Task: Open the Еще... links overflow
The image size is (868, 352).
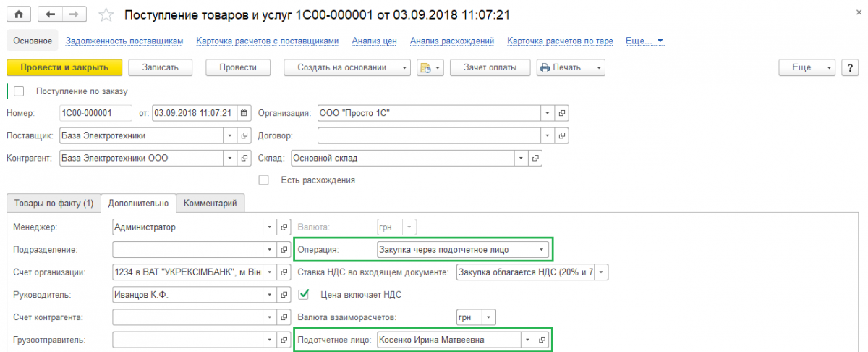Action: pos(644,41)
